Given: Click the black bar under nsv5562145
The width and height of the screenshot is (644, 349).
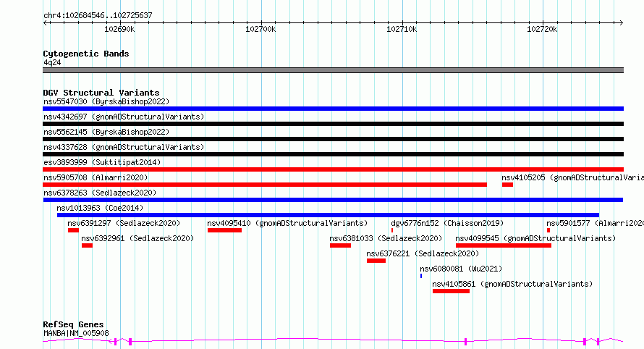Looking at the screenshot, I should pyautogui.click(x=333, y=139).
